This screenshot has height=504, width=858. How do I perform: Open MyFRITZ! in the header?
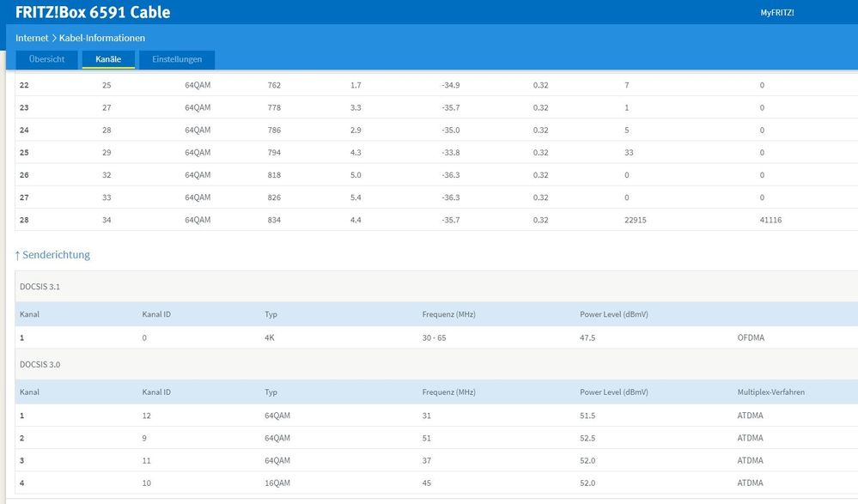pyautogui.click(x=777, y=13)
